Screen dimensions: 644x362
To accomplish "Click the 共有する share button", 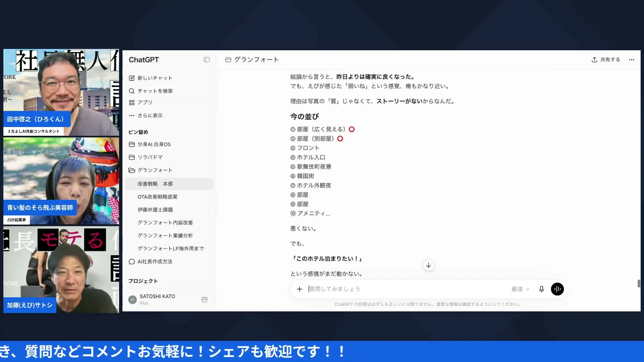I will click(x=606, y=60).
